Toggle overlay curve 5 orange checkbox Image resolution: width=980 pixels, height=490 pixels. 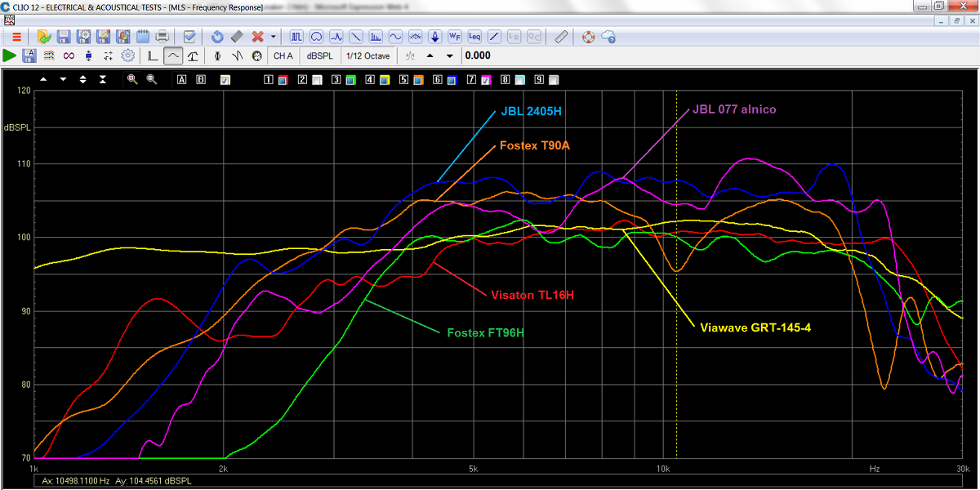click(x=417, y=80)
